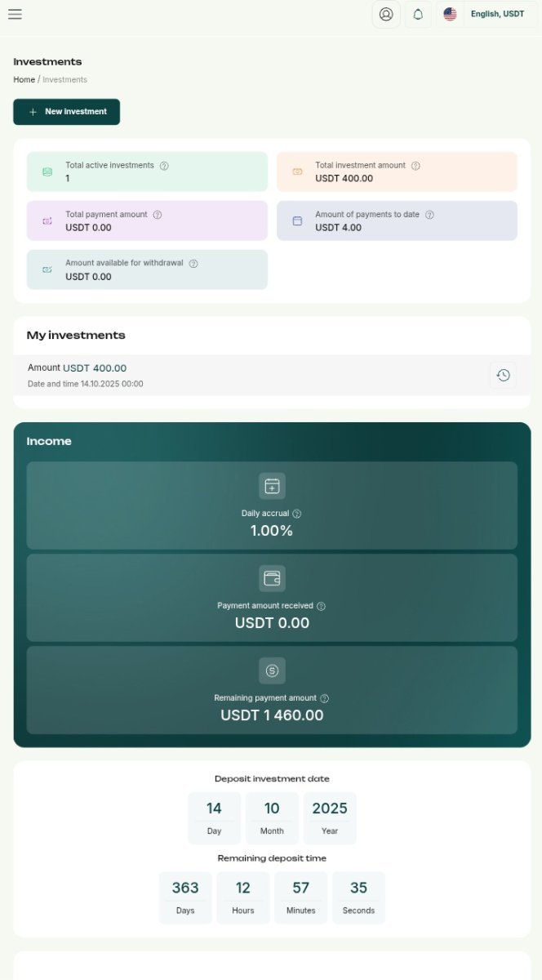The height and width of the screenshot is (980, 542).
Task: Show help for Total active investments
Action: coord(164,166)
